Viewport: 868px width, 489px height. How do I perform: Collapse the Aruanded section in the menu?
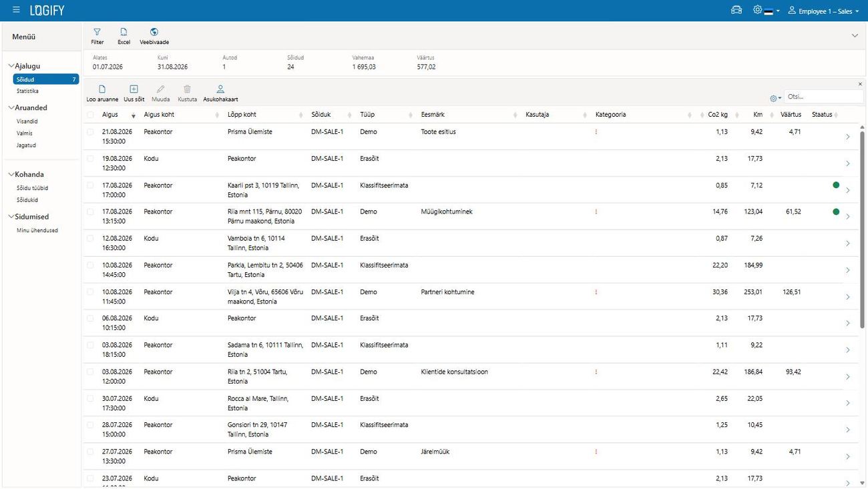pyautogui.click(x=11, y=107)
